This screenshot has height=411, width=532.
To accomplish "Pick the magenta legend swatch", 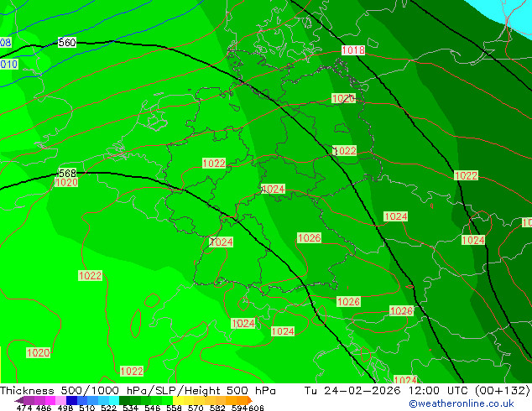I will tap(50, 400).
